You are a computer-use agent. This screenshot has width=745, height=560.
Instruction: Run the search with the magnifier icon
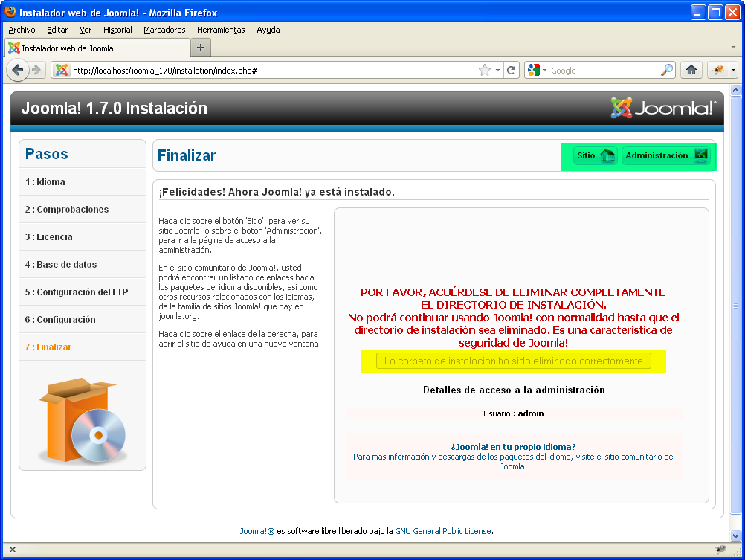coord(667,71)
